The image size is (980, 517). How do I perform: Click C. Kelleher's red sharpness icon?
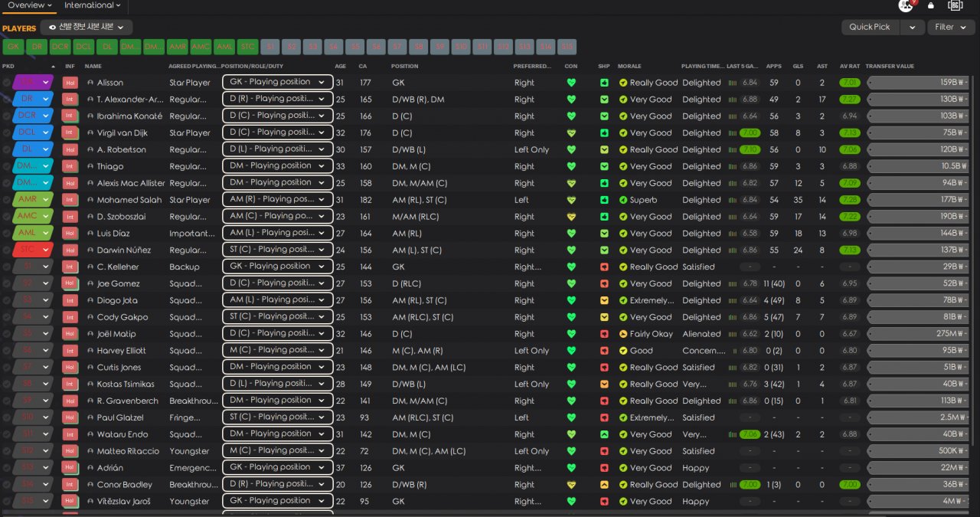pyautogui.click(x=604, y=267)
